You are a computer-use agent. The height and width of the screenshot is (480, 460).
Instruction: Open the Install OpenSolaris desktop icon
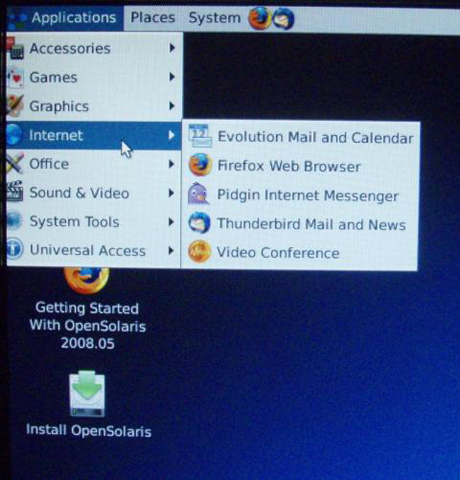87,393
